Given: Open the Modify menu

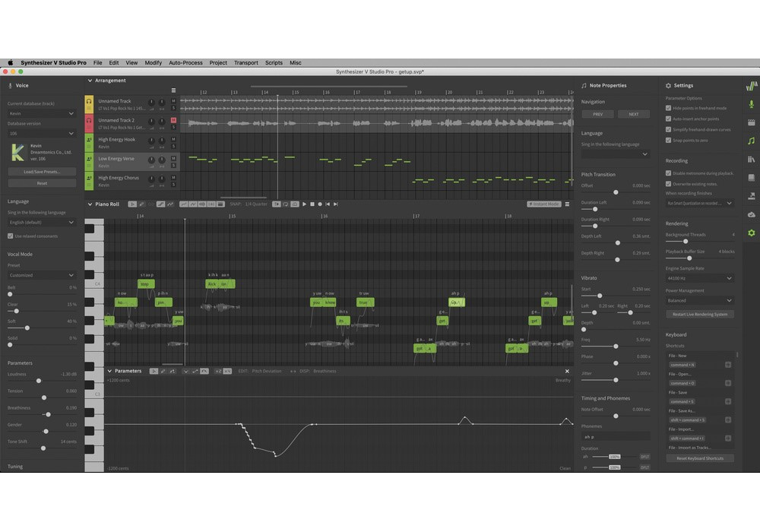Looking at the screenshot, I should click(154, 62).
